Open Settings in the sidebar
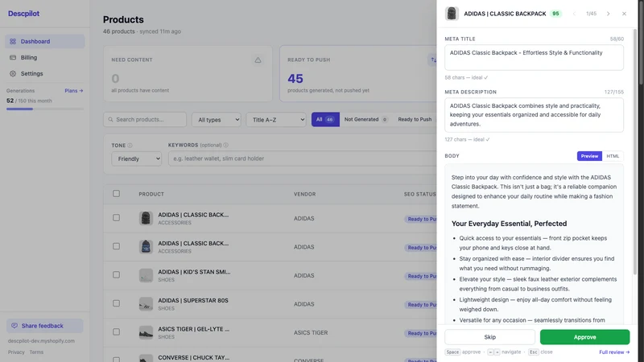This screenshot has width=644, height=362. 45,73
